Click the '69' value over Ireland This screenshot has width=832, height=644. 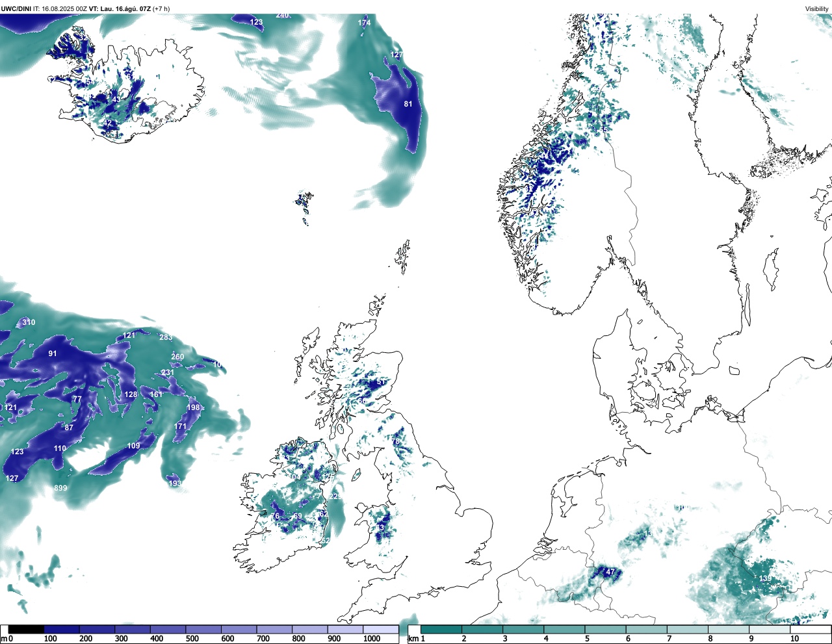(x=298, y=517)
